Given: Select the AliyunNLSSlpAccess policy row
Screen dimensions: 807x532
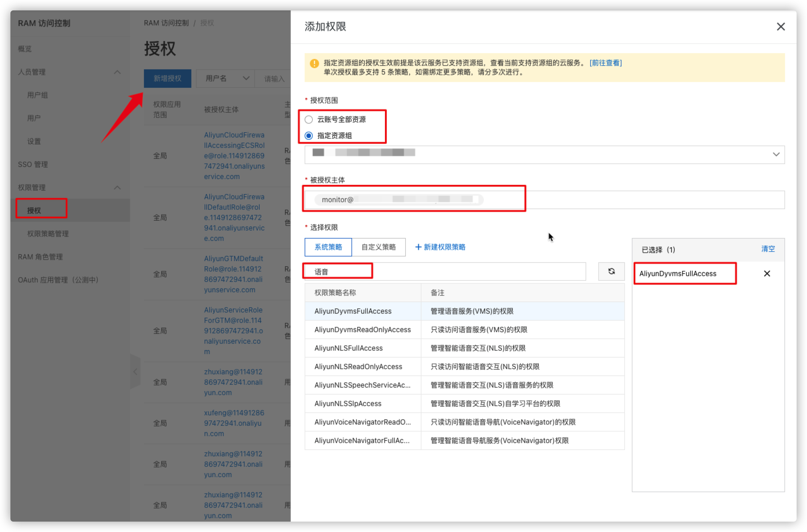Looking at the screenshot, I should tap(464, 403).
